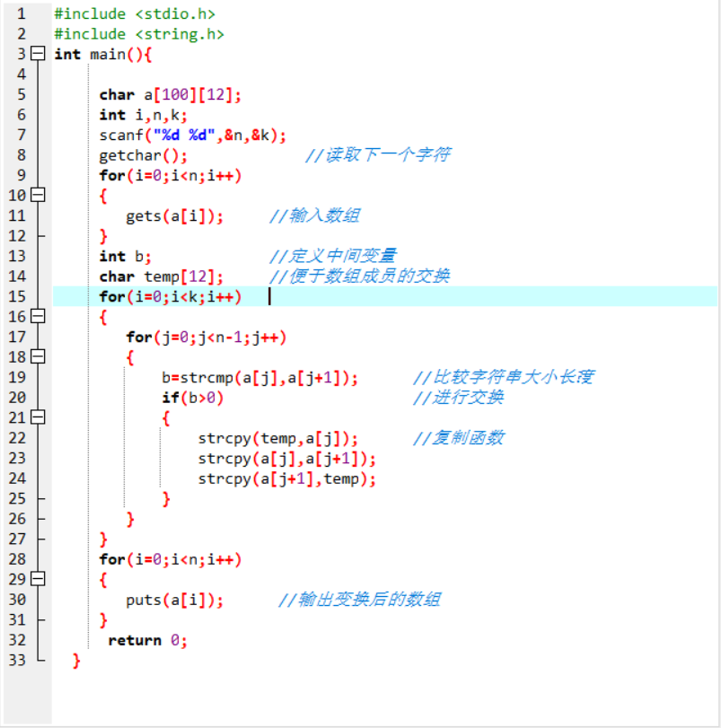Image resolution: width=721 pixels, height=728 pixels.
Task: Click the strcpy(a[j],a[j+1]); statement
Action: point(287,459)
